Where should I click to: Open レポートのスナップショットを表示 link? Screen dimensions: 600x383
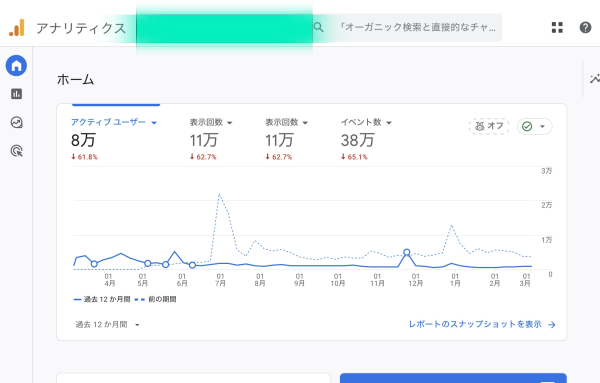tap(482, 324)
